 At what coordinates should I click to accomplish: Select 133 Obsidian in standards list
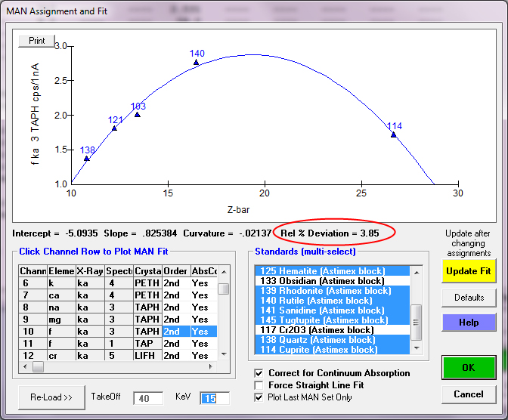point(322,281)
